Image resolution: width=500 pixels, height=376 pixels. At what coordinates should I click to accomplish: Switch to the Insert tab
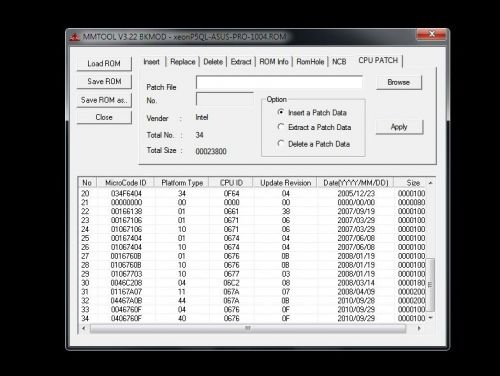click(x=152, y=62)
